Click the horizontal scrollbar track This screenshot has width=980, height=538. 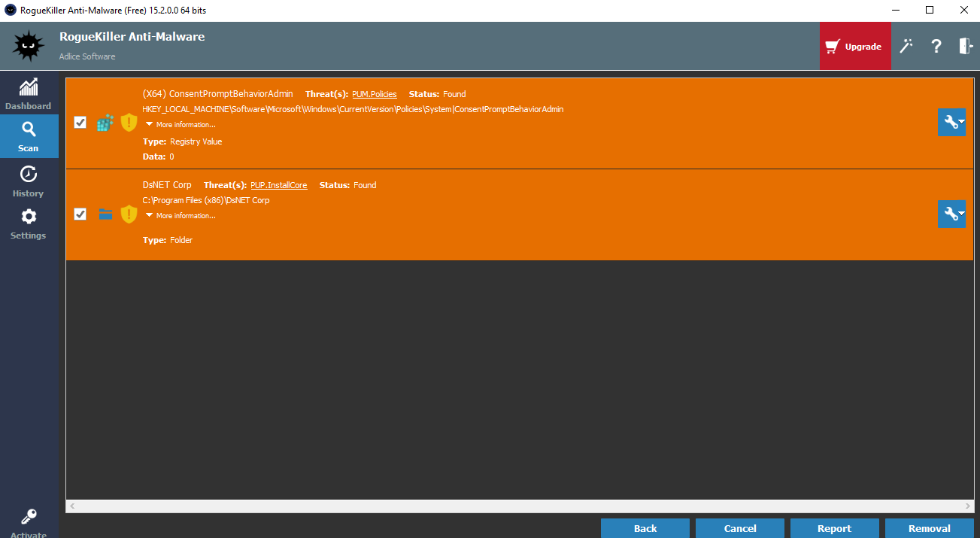520,506
